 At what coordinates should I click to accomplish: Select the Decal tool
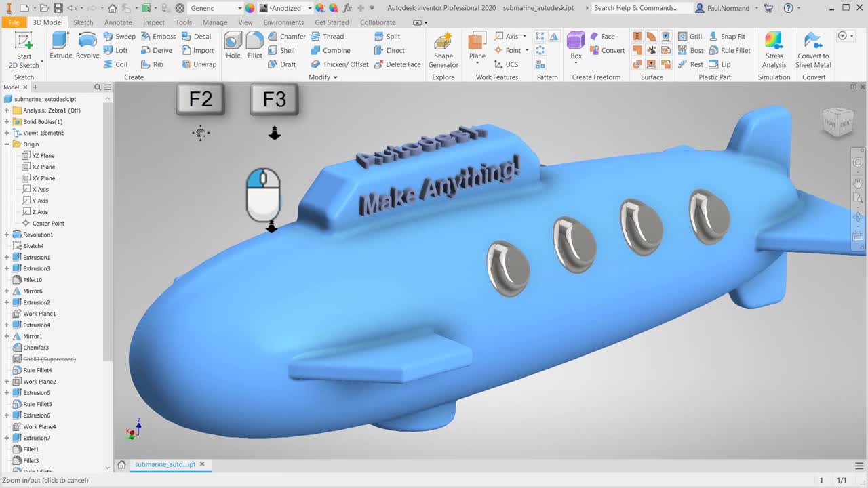point(197,37)
